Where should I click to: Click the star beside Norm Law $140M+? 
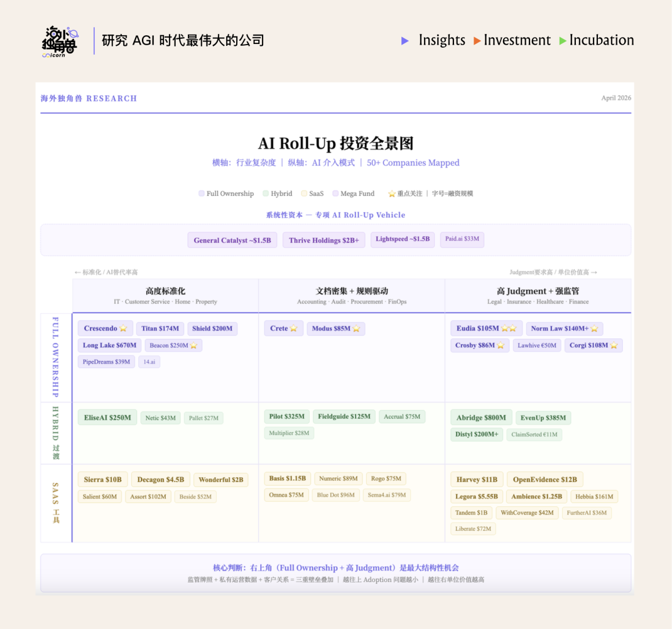593,328
